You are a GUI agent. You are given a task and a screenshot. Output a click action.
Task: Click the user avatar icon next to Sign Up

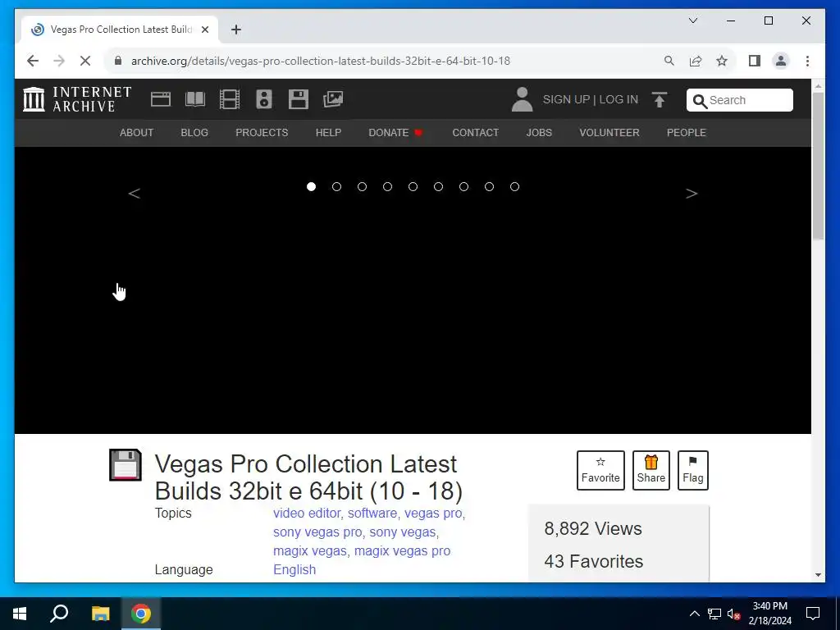(522, 99)
